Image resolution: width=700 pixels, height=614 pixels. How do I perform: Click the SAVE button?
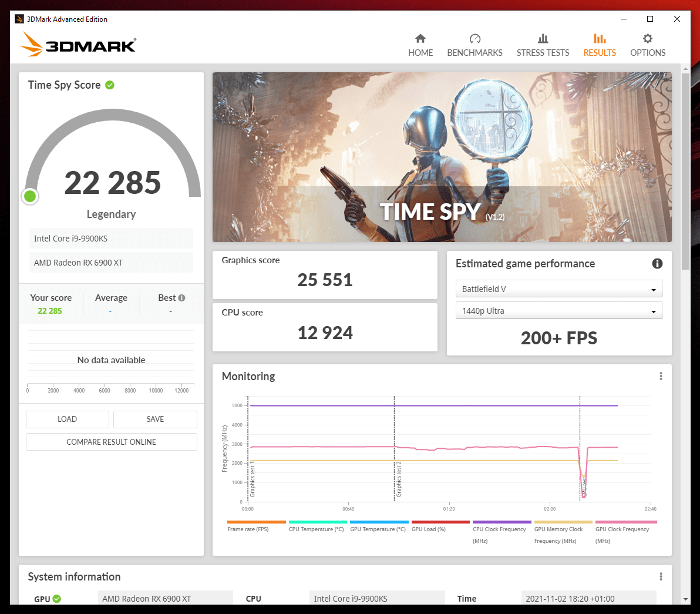[x=155, y=419]
